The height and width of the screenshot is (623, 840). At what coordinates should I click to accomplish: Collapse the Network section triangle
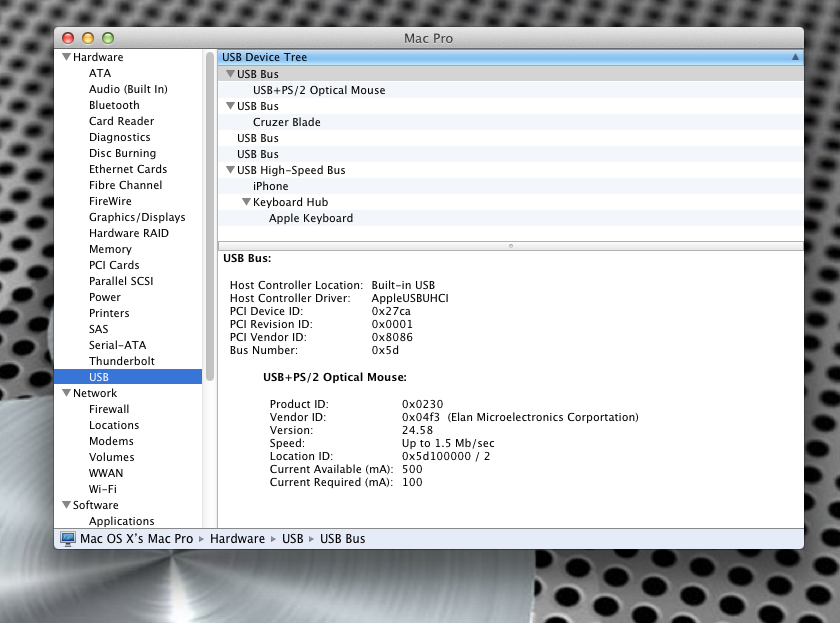click(x=66, y=393)
